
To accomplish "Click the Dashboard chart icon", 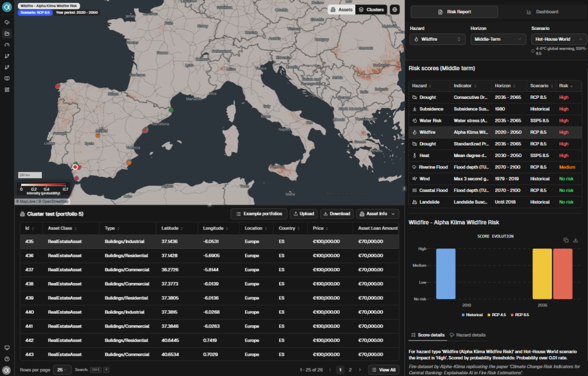I will pos(529,11).
